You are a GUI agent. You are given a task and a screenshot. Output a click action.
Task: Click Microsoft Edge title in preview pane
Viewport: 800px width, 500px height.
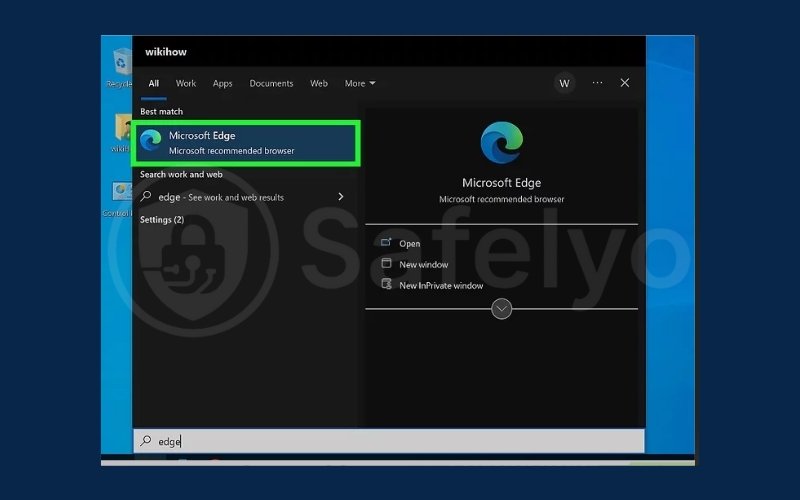tap(502, 183)
